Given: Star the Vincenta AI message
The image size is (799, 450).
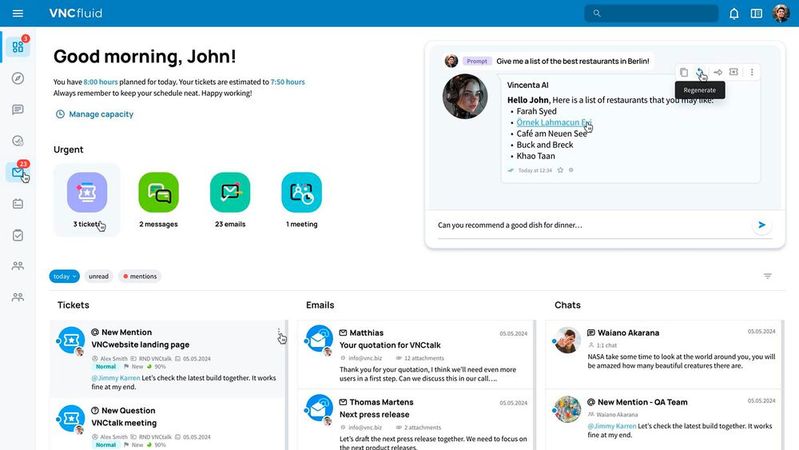Looking at the screenshot, I should [x=560, y=170].
